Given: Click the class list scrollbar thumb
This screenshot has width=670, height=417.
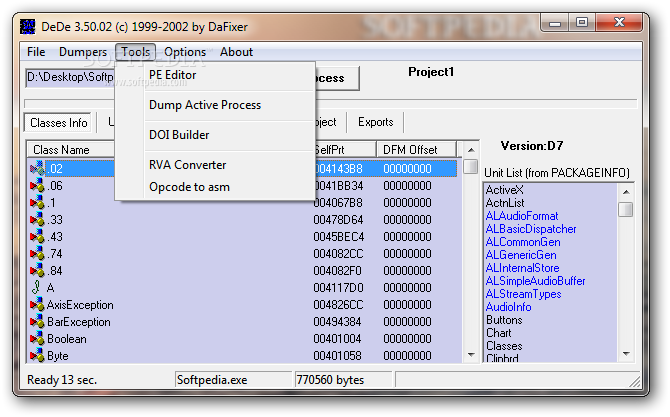Looking at the screenshot, I should [x=470, y=166].
